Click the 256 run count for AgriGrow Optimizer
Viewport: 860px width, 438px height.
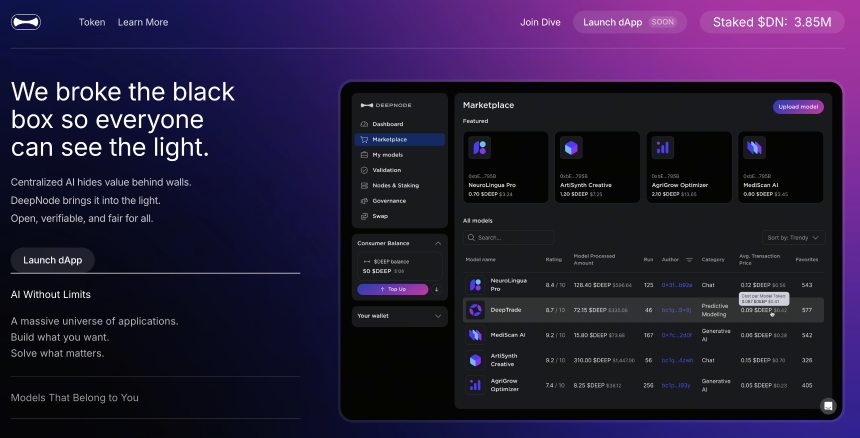click(648, 385)
